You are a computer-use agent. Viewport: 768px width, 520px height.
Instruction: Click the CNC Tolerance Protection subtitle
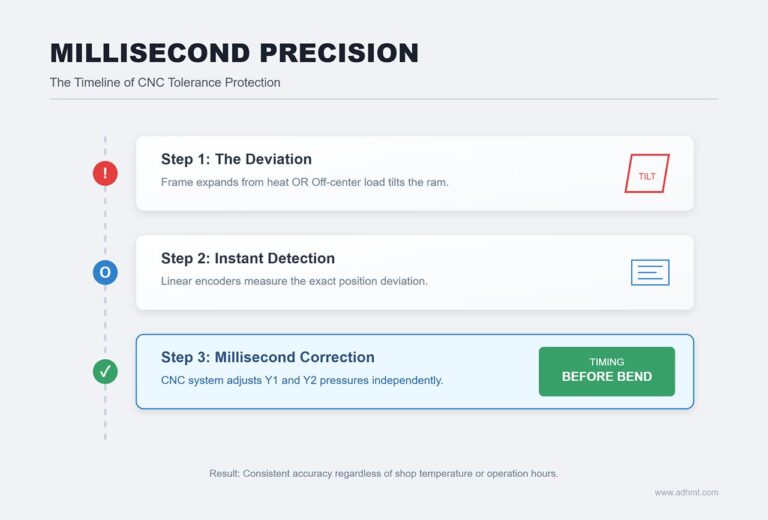click(165, 82)
